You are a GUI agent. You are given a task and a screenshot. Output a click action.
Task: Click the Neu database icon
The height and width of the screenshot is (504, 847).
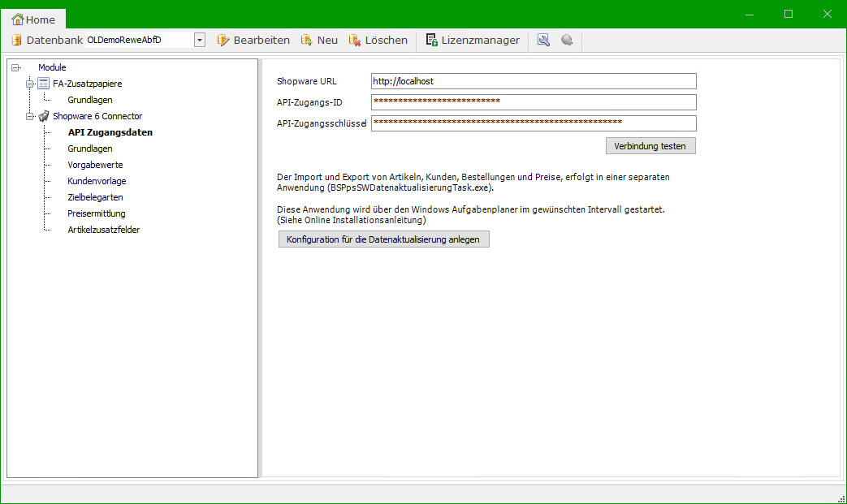(307, 40)
